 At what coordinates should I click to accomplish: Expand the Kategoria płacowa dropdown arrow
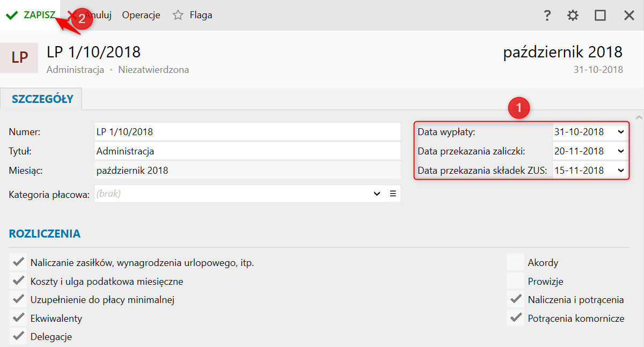[377, 194]
